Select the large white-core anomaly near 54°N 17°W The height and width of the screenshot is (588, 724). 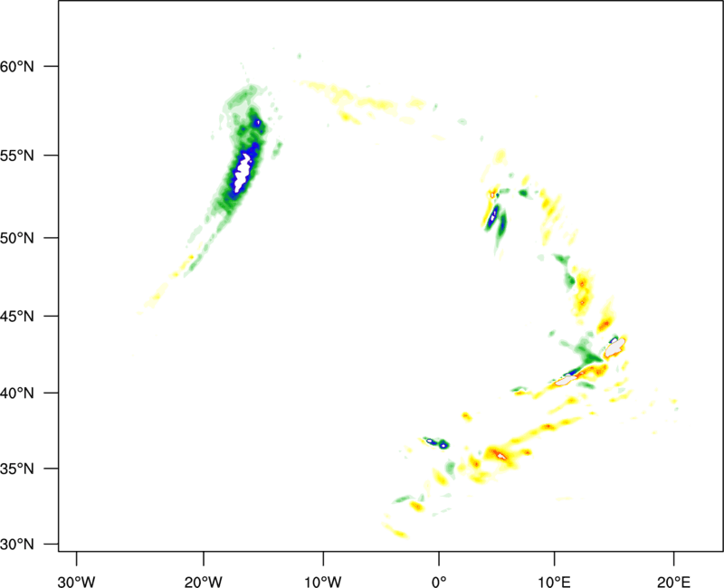pos(243,173)
